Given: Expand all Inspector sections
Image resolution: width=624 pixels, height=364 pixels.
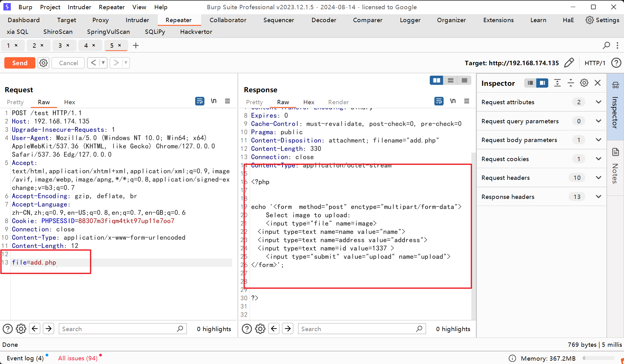Looking at the screenshot, I should pyautogui.click(x=557, y=83).
